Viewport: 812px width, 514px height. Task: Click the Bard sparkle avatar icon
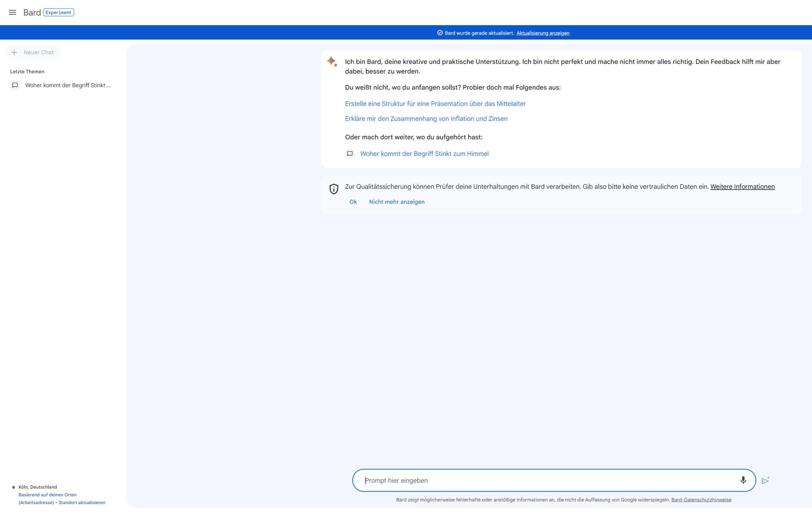[x=332, y=62]
